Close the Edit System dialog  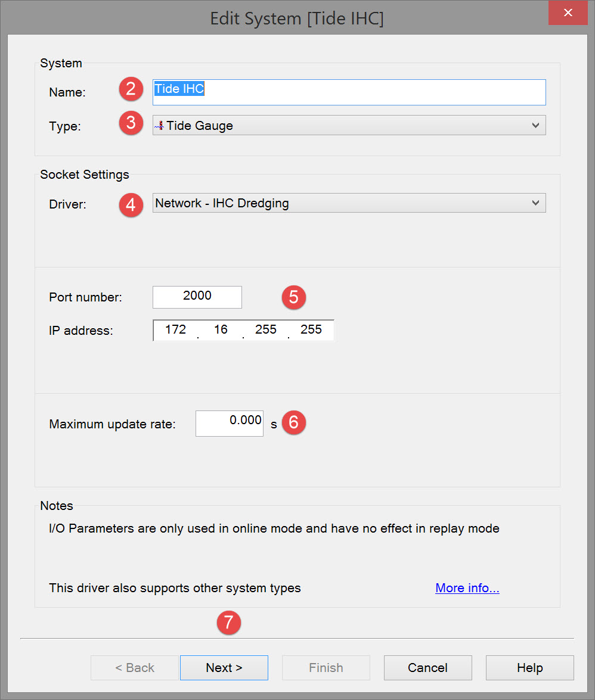569,13
